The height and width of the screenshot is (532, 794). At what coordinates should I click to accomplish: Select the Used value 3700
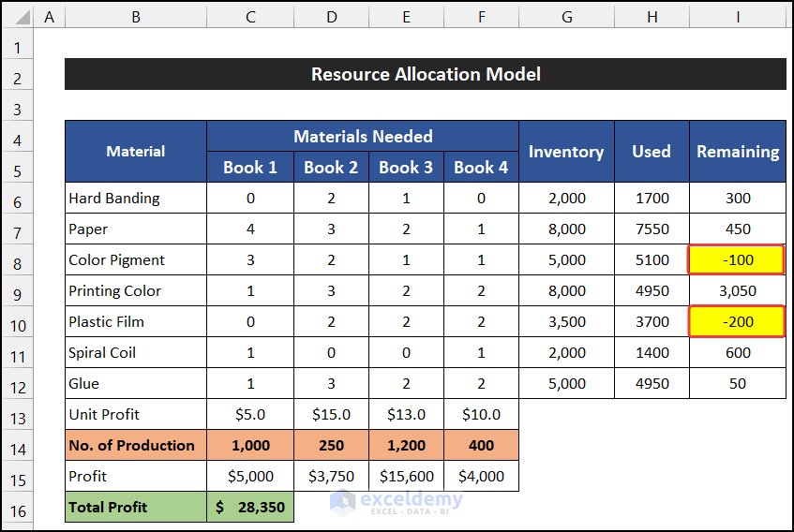click(652, 321)
